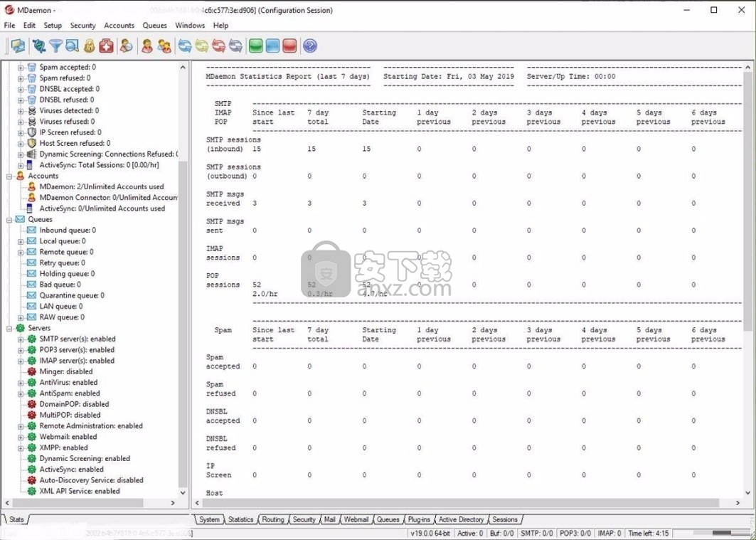Click the right arrow of the report horizontal scrollbar
Viewport: 756px width, 540px height.
tap(738, 503)
